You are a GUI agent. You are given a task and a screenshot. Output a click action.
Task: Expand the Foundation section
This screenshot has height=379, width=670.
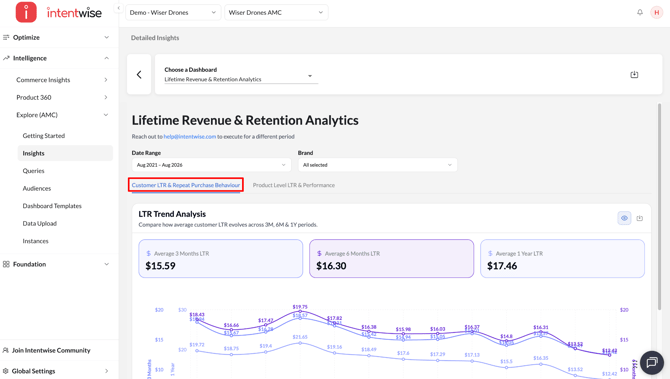point(106,264)
